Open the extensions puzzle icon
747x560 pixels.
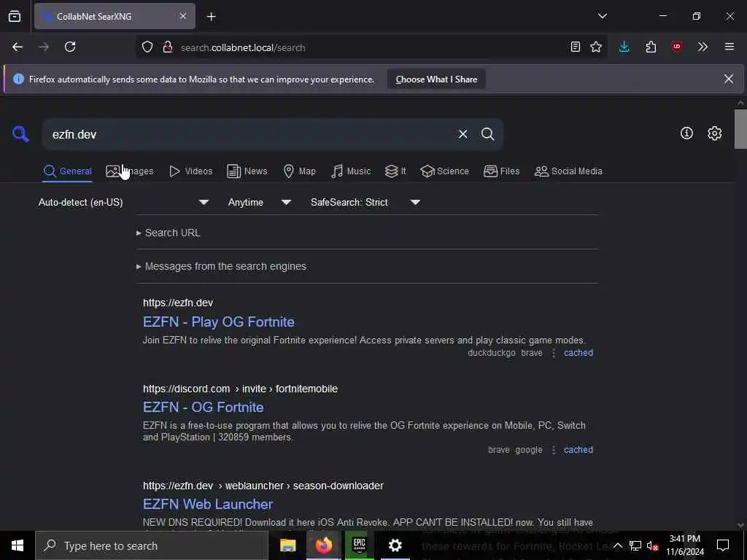click(651, 47)
